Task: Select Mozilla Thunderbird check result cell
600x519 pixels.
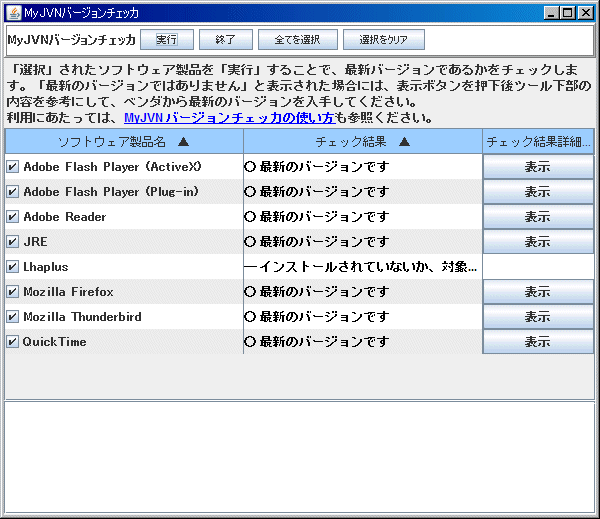Action: coord(363,317)
